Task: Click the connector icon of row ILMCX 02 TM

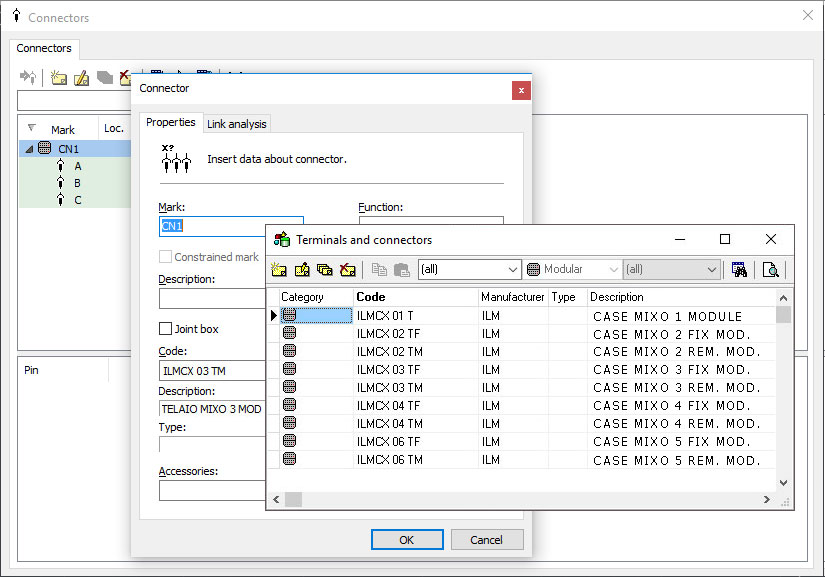Action: pyautogui.click(x=289, y=351)
